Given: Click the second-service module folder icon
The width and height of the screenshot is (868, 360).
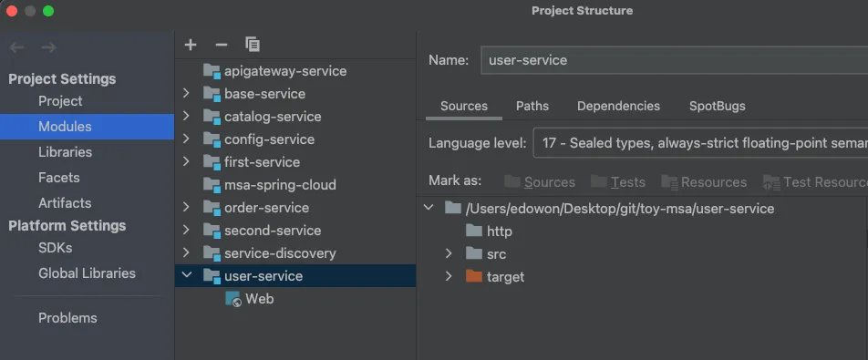Looking at the screenshot, I should pyautogui.click(x=212, y=230).
